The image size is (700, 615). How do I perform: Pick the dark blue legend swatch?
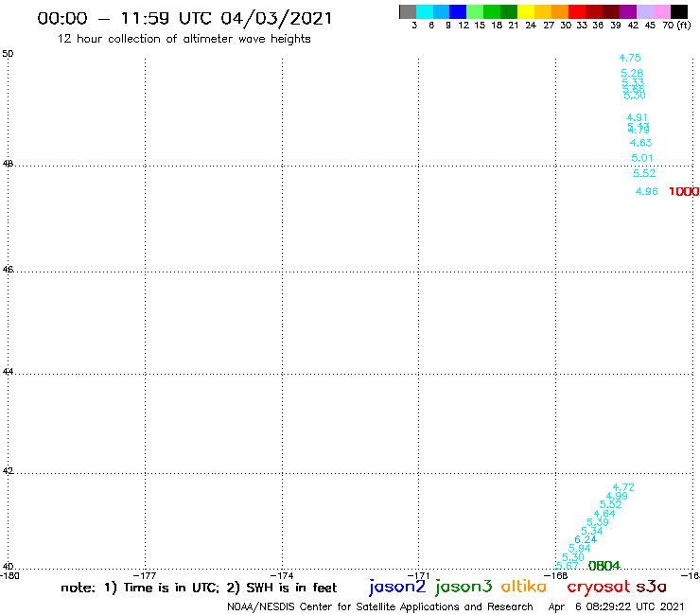(458, 11)
